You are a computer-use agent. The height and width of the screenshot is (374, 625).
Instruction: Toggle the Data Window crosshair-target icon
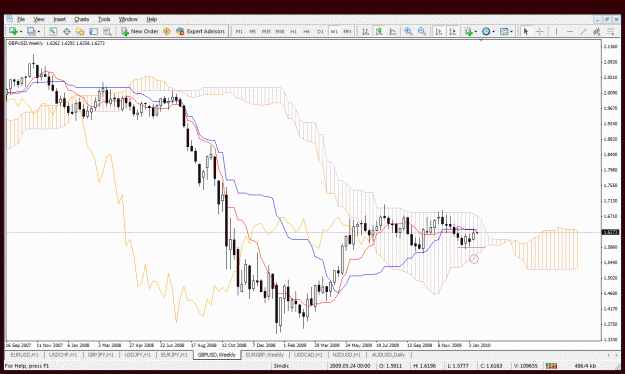click(66, 31)
